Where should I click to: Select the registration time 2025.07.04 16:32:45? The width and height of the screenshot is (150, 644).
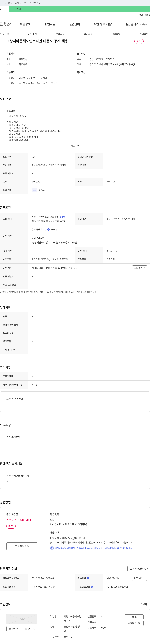point(43,578)
